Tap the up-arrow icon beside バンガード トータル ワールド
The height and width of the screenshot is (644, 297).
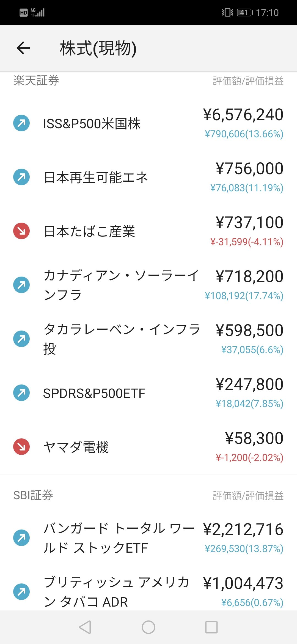pos(21,538)
